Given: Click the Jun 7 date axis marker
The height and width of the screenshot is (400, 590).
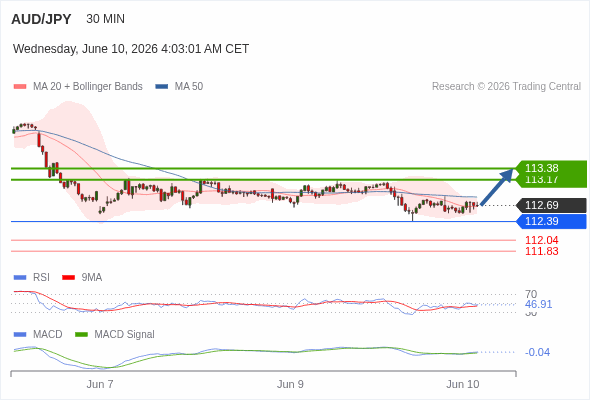Looking at the screenshot, I should coord(100,384).
